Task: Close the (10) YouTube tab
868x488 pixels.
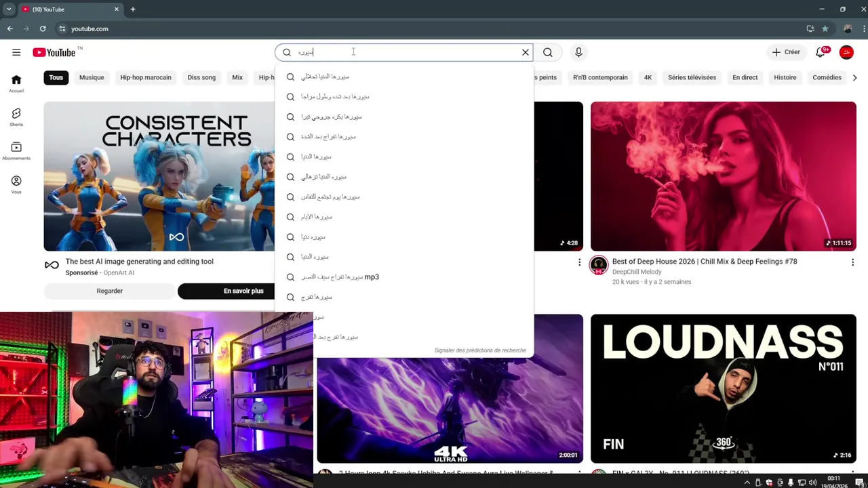Action: point(117,9)
